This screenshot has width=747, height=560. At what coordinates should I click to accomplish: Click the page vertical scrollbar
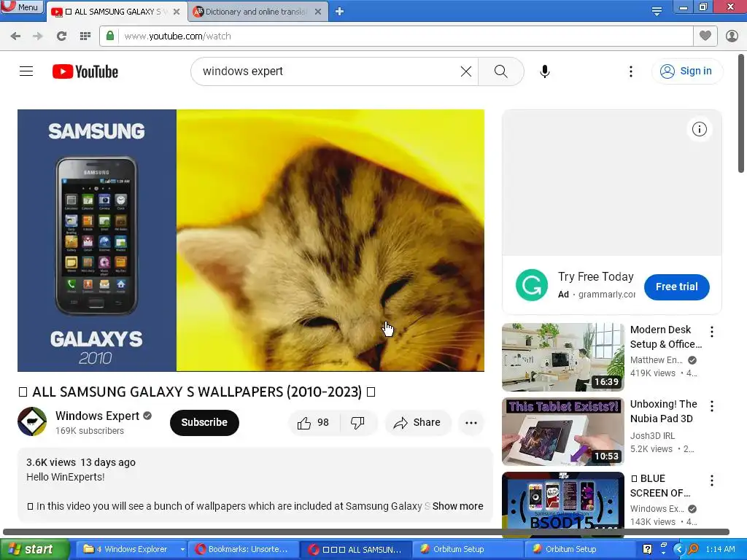pos(741,114)
